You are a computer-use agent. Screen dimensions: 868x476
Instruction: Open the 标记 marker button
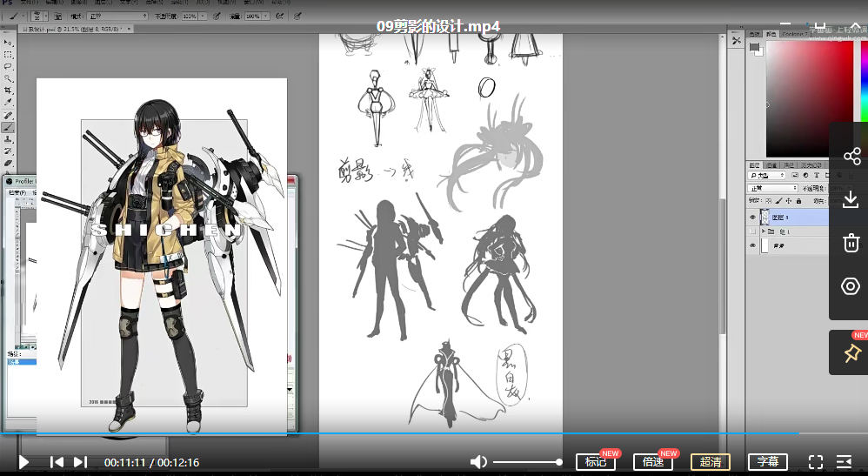(595, 462)
